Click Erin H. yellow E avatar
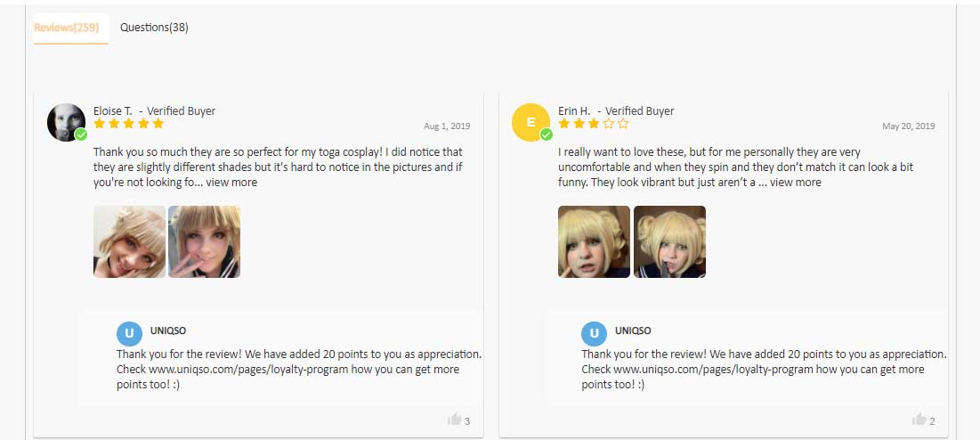 [530, 123]
